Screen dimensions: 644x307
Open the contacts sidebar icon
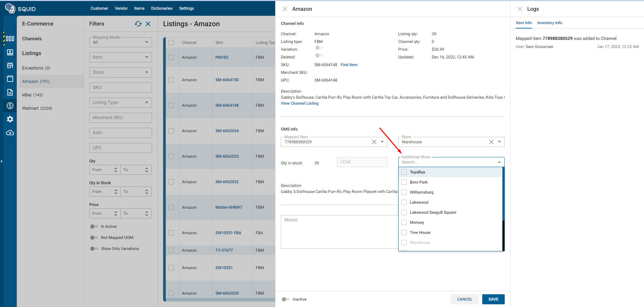coord(10,52)
